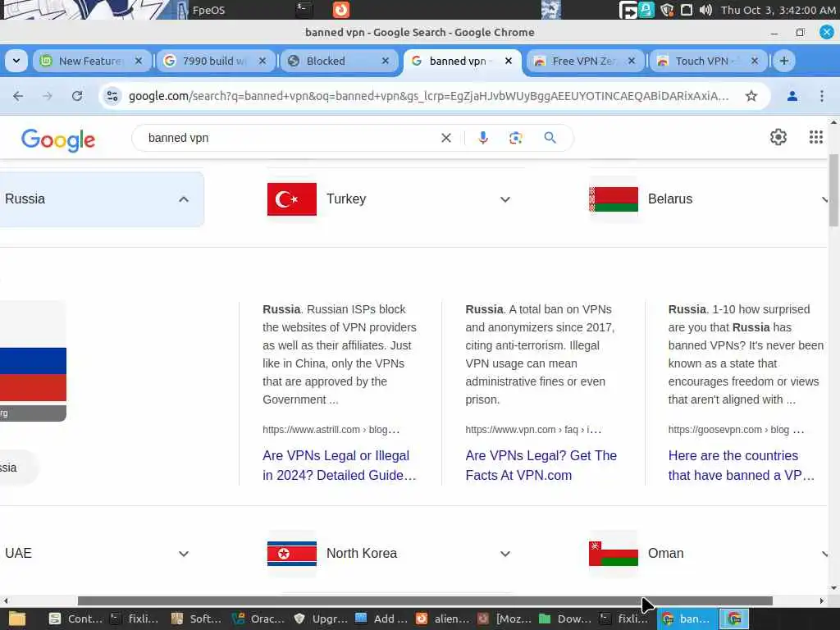The height and width of the screenshot is (630, 840).
Task: Go forward with the browser arrow
Action: (x=48, y=96)
